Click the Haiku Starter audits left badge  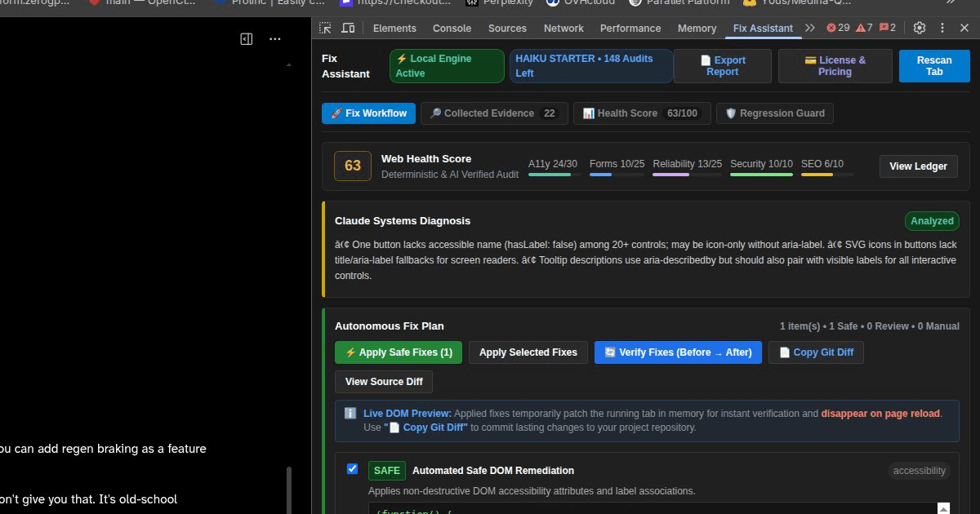tap(590, 66)
